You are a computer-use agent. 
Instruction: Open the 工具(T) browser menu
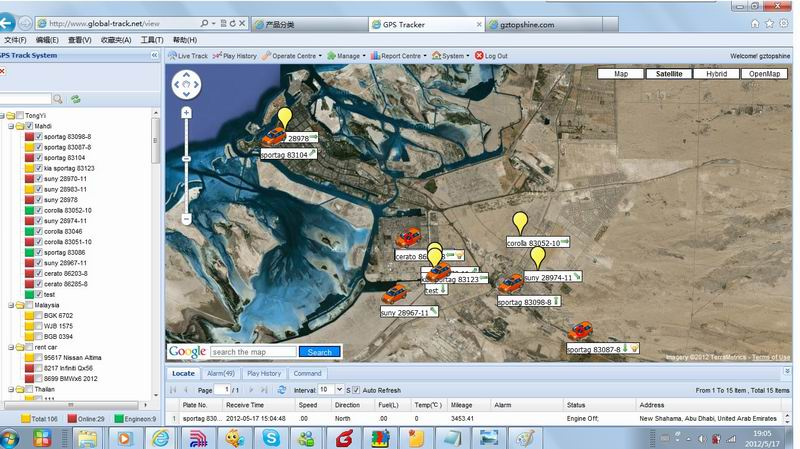pyautogui.click(x=152, y=40)
